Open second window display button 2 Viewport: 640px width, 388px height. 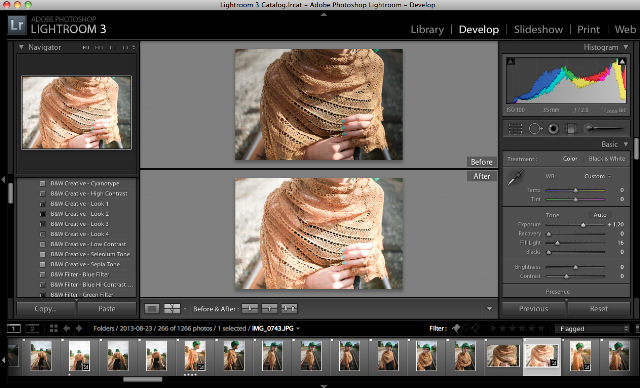(x=32, y=328)
